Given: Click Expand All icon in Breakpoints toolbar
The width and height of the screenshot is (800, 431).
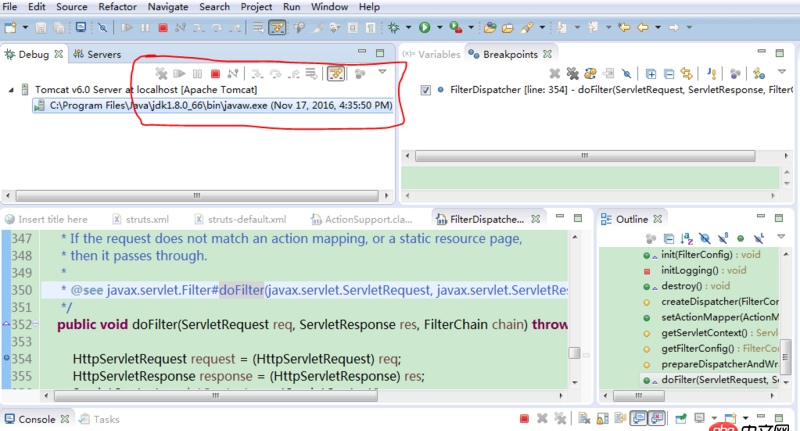Looking at the screenshot, I should (x=651, y=73).
